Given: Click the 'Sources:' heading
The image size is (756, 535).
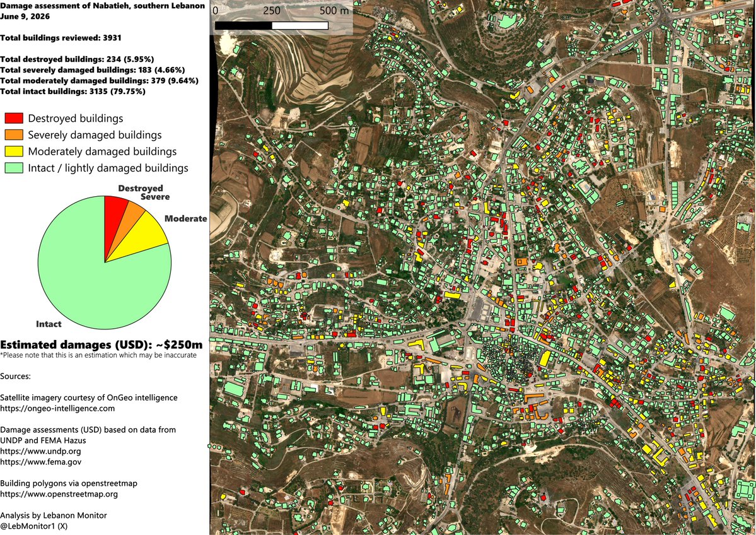Looking at the screenshot, I should [15, 376].
